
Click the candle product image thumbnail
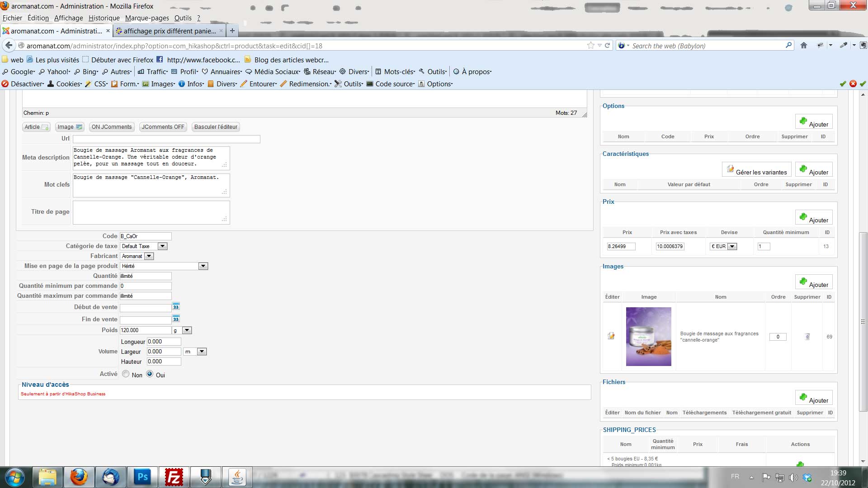click(x=648, y=337)
